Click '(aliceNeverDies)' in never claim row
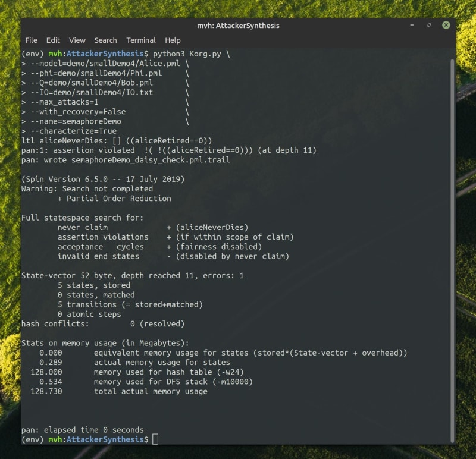476x459 pixels. point(212,228)
